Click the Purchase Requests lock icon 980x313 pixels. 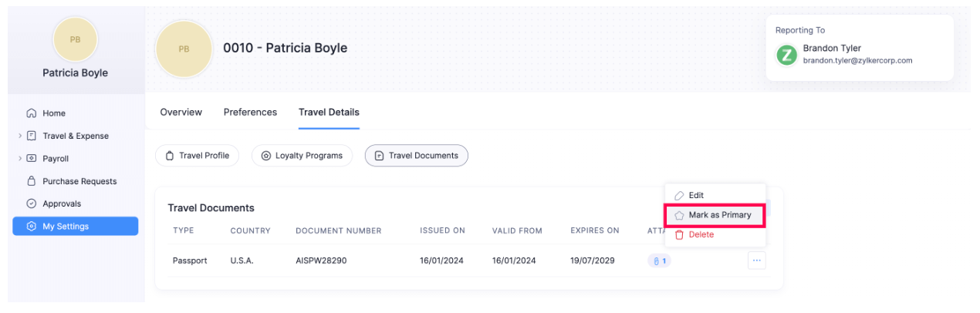pyautogui.click(x=32, y=181)
